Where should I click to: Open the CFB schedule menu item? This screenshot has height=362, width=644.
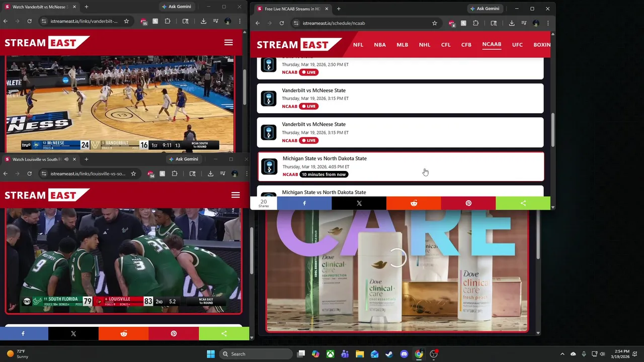(466, 45)
